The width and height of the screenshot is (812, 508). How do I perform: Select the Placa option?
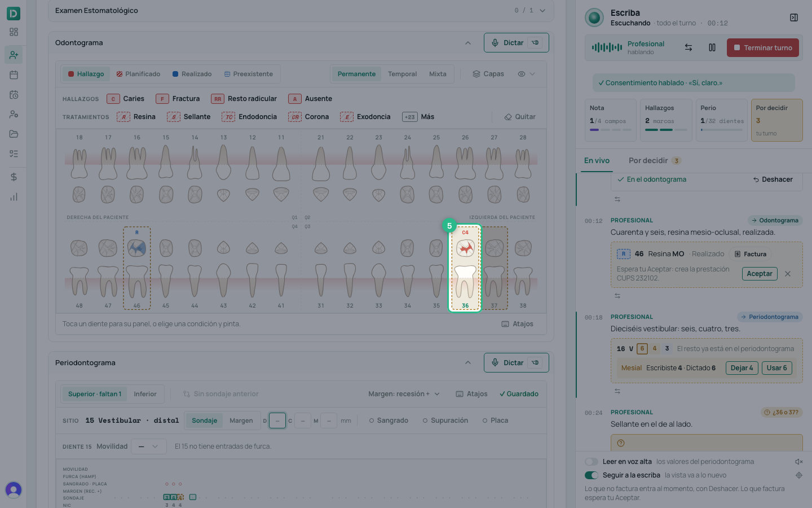point(495,421)
